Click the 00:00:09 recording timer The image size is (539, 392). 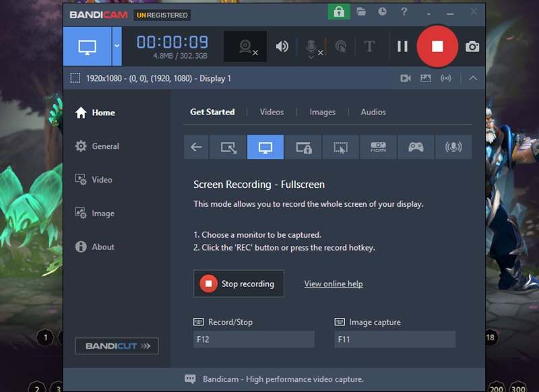tap(172, 42)
